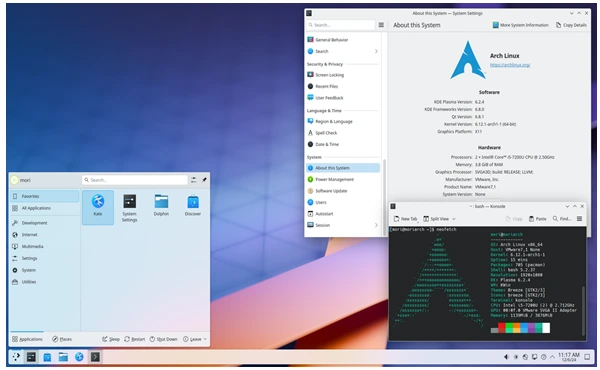The height and width of the screenshot is (370, 600).
Task: Open the Multimedia category in launcher
Action: click(45, 246)
